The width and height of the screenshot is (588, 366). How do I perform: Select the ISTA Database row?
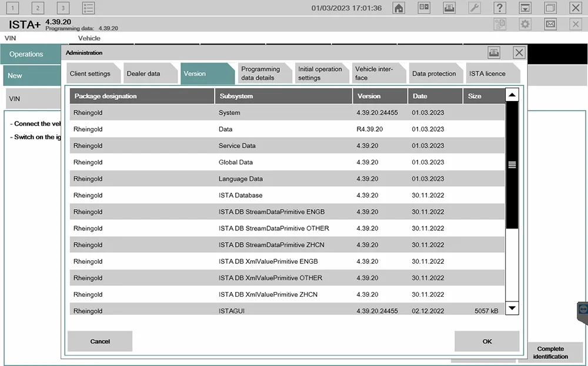[287, 195]
